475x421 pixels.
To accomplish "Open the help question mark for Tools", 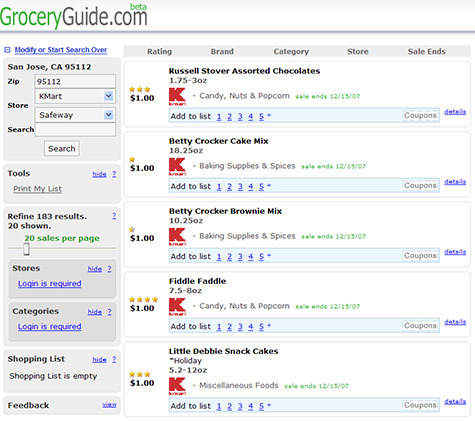I will (x=114, y=174).
